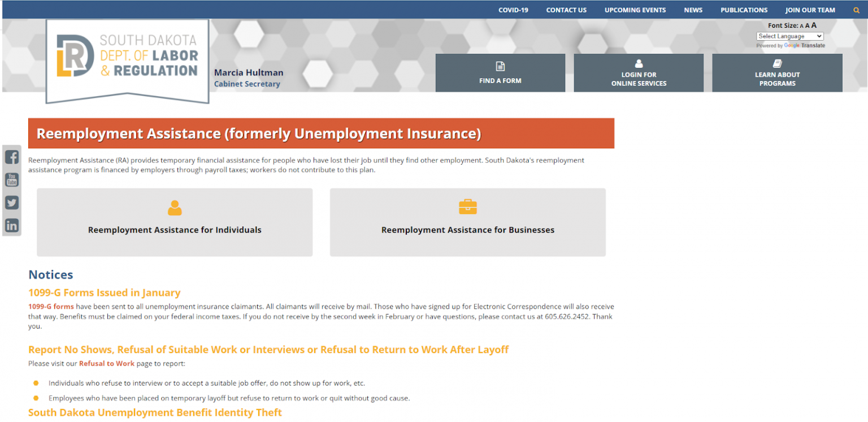Image resolution: width=868 pixels, height=422 pixels.
Task: Click the person icon on Login for Online Services
Action: coord(639,64)
